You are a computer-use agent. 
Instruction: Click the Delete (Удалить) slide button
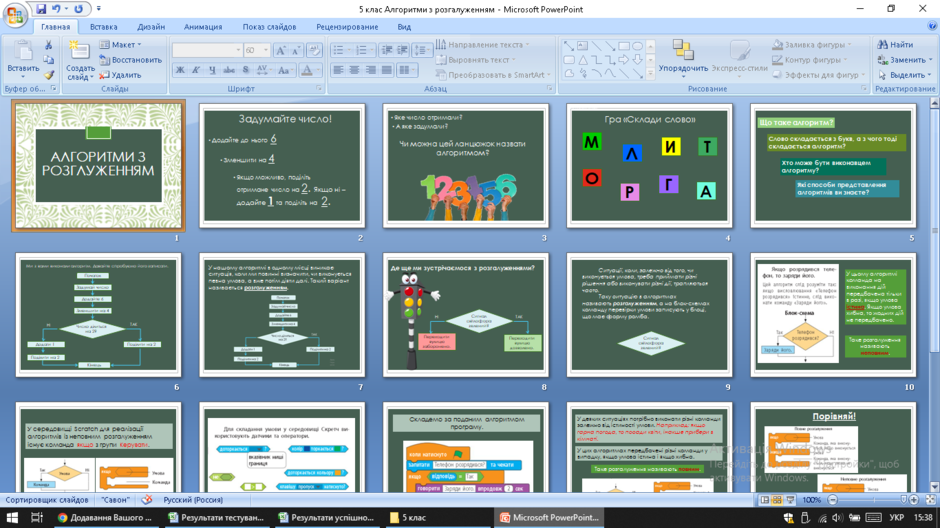[120, 76]
